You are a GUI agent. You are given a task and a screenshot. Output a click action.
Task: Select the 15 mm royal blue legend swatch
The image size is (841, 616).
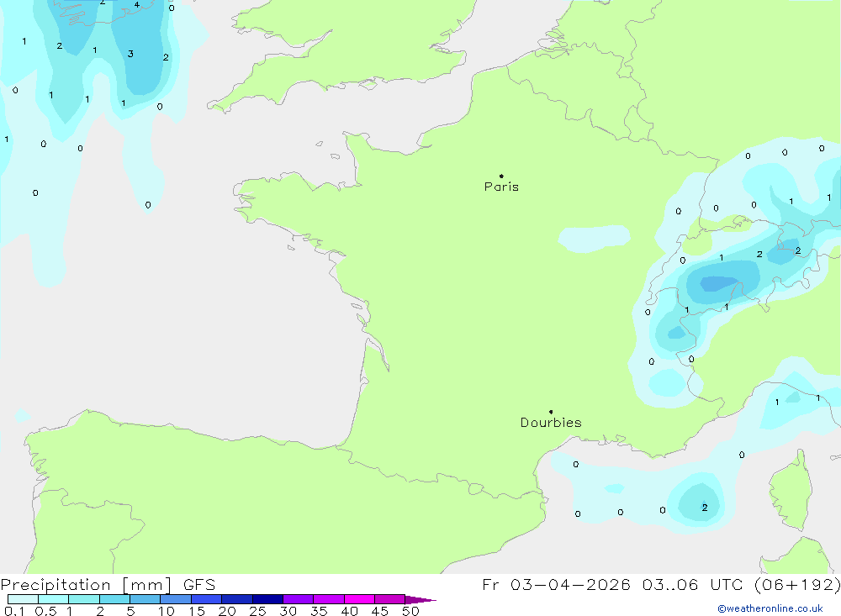pos(207,599)
